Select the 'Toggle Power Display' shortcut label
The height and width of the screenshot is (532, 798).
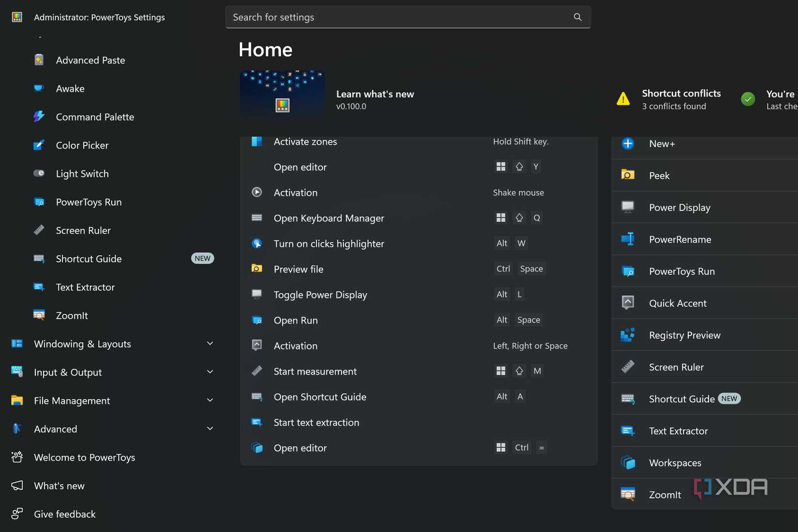pyautogui.click(x=320, y=295)
